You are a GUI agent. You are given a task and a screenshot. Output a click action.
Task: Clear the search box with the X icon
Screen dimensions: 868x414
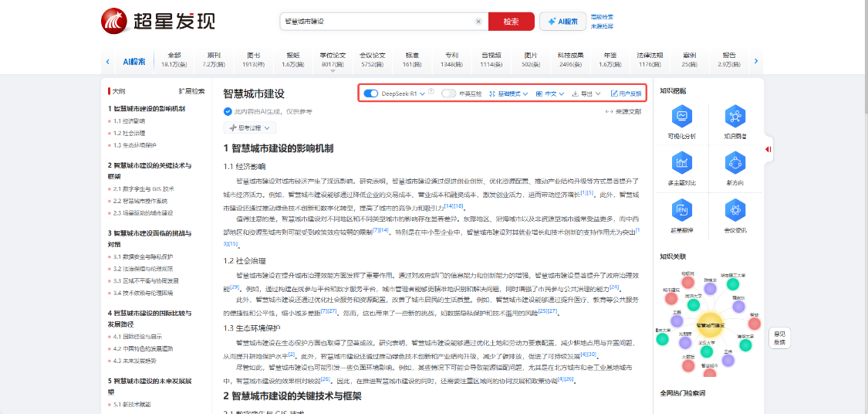[478, 22]
